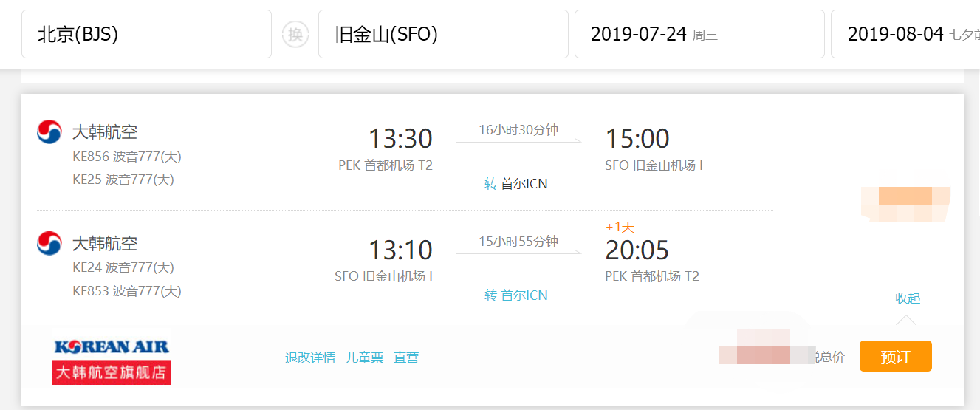Open the return date 2019-08-04 picker

coord(905,34)
